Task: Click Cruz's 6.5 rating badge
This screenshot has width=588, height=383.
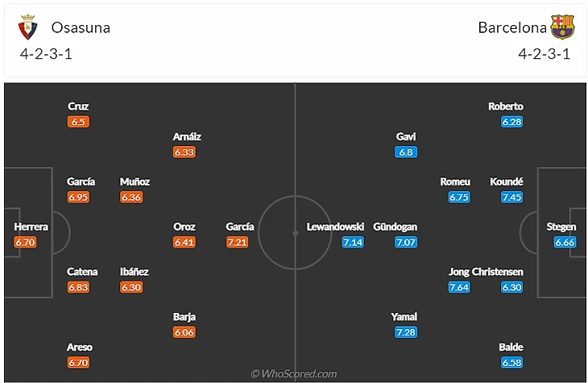Action: (78, 122)
